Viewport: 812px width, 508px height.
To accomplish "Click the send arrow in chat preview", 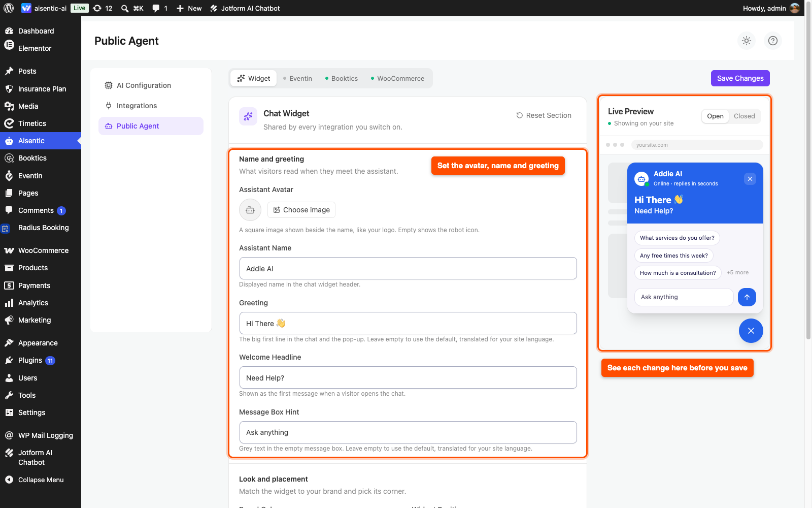I will click(x=747, y=297).
